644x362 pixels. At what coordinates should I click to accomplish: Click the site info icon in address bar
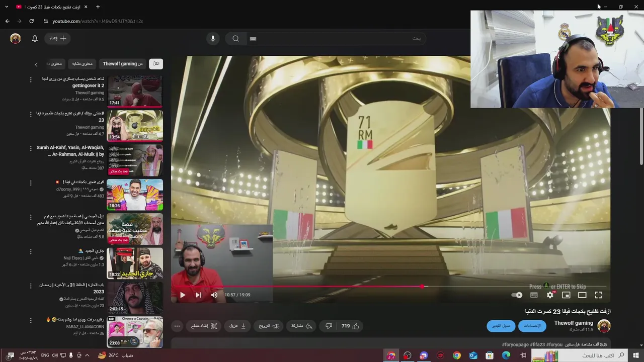tap(46, 21)
